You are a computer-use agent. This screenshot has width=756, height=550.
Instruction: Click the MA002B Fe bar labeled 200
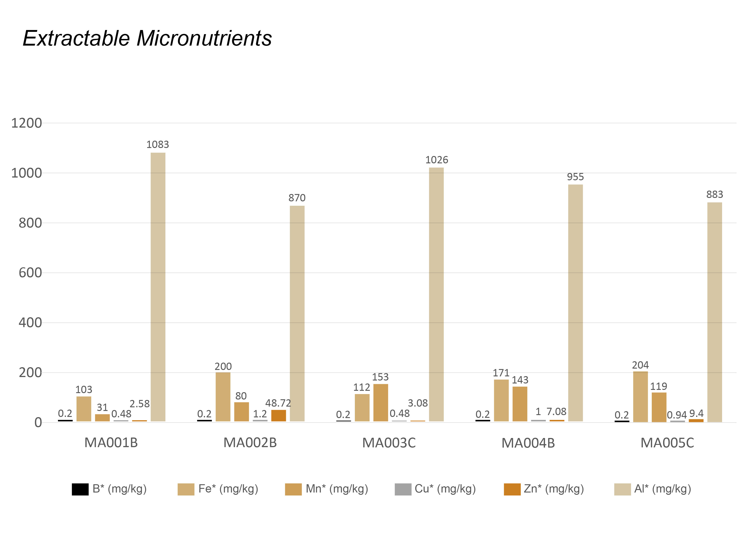pyautogui.click(x=223, y=397)
